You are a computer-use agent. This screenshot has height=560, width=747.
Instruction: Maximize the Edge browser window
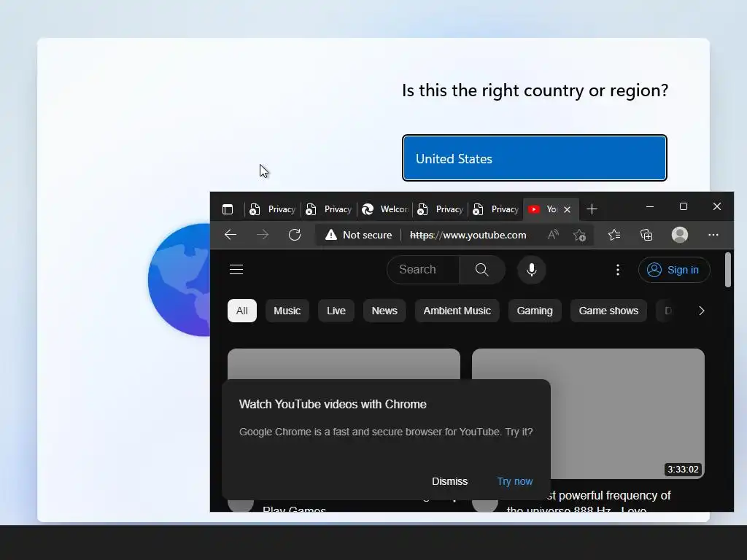[x=683, y=206]
